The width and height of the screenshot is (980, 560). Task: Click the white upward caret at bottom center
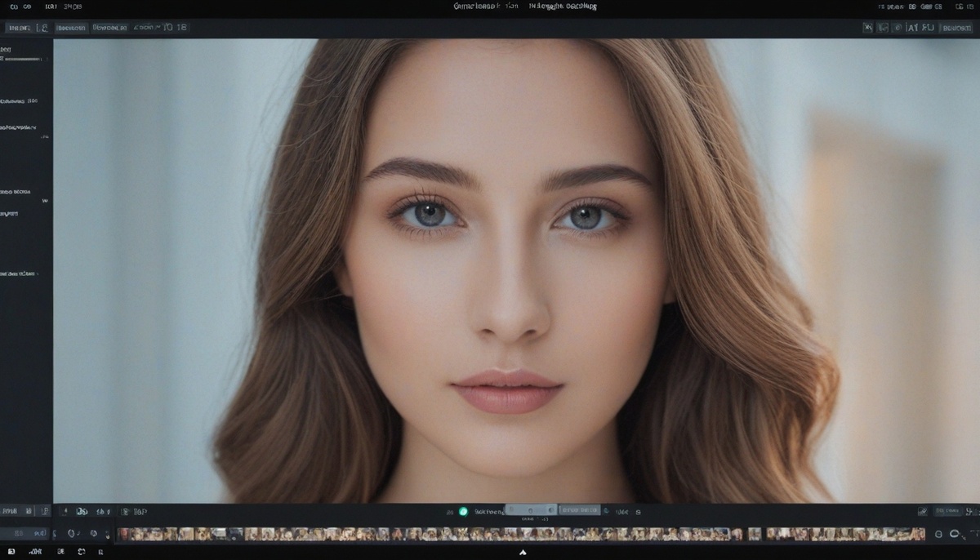click(523, 553)
